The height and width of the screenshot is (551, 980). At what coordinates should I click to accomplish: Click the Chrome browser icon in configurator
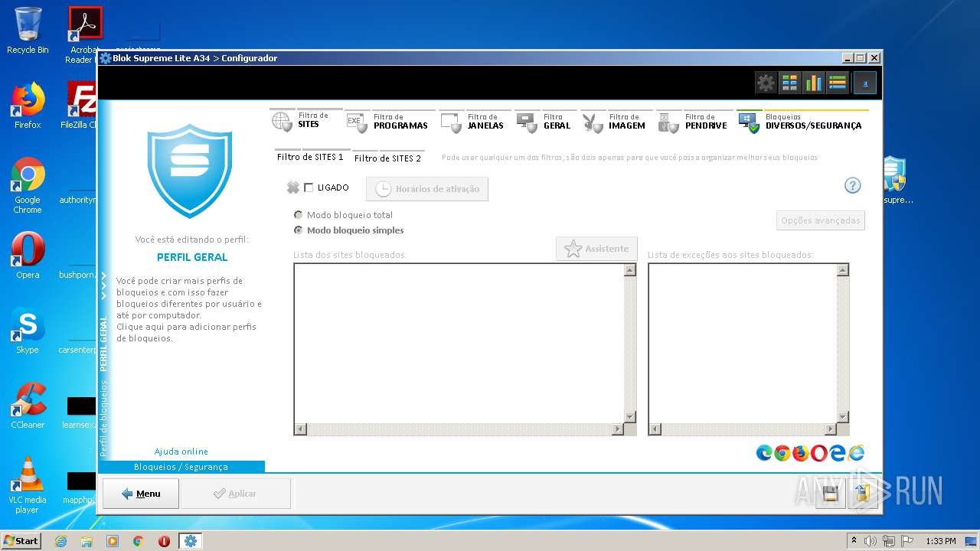point(782,453)
